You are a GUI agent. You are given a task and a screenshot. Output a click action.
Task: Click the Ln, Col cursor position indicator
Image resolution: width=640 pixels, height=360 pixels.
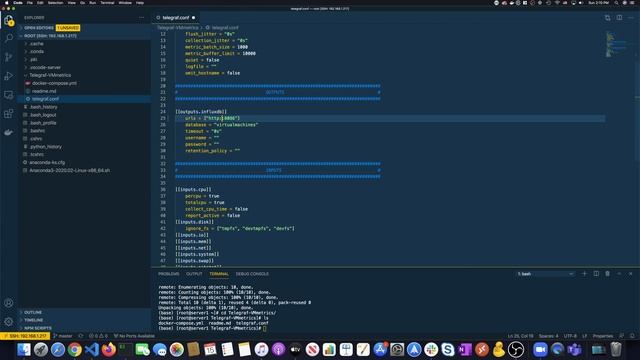520,336
